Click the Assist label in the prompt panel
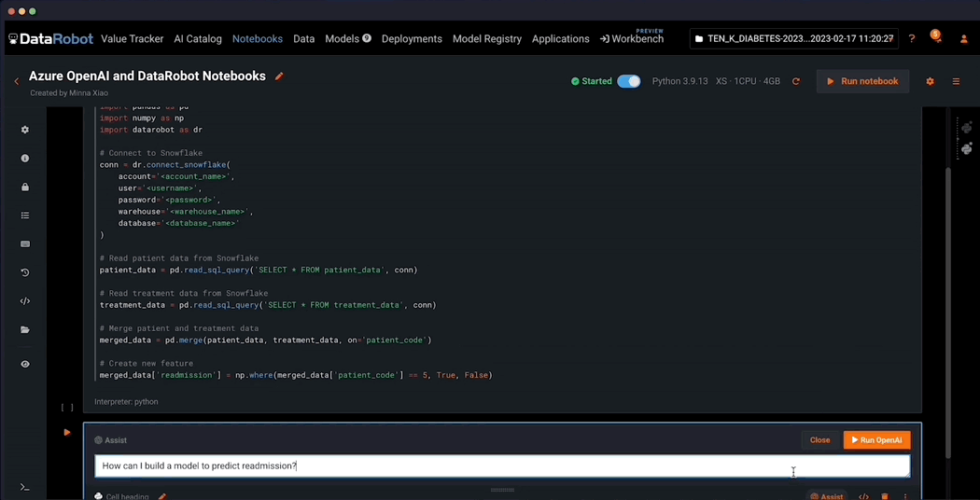980x500 pixels. coord(111,440)
